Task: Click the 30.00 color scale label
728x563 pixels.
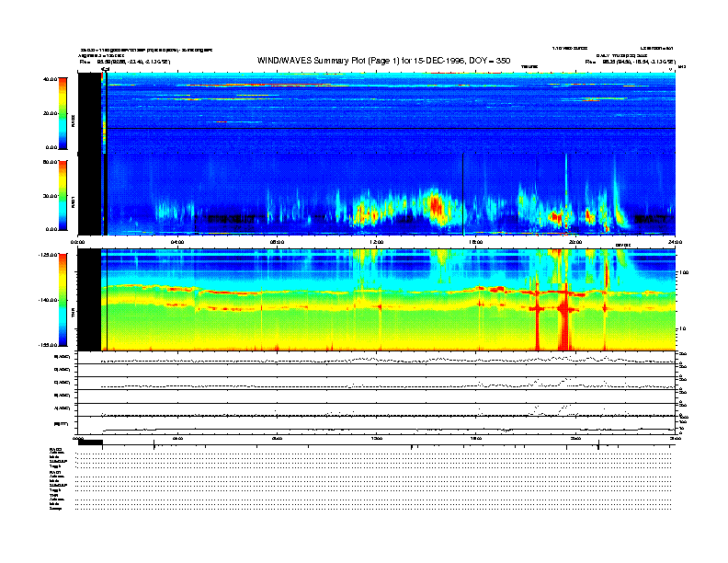Action: click(50, 196)
